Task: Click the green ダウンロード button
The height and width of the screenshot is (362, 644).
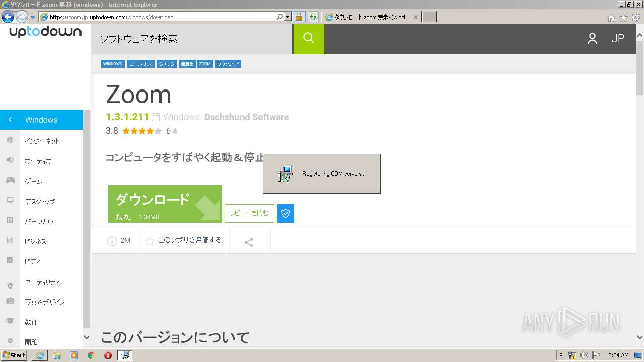Action: pos(165,204)
